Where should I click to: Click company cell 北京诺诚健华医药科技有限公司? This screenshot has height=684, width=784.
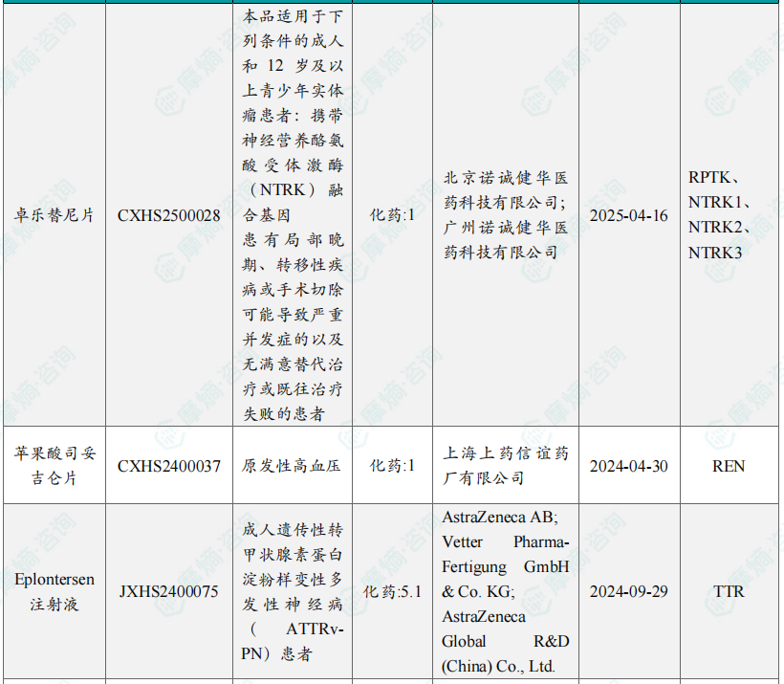pos(506,215)
